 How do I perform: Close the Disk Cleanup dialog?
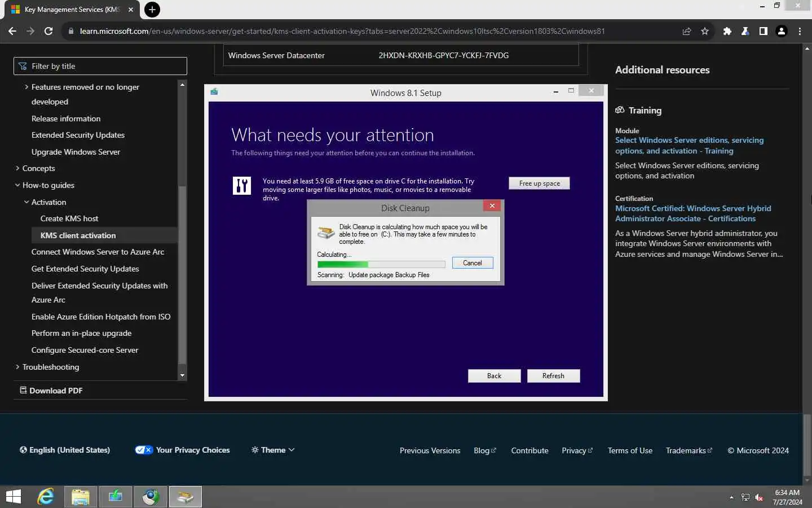(492, 206)
